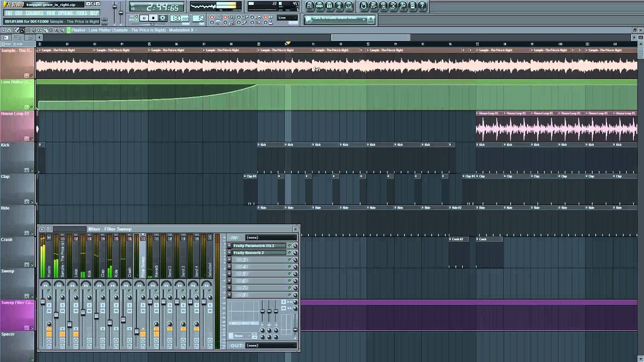The height and width of the screenshot is (362, 644).
Task: Toggle the Mixer window toolbar icon
Action: pyautogui.click(x=349, y=6)
